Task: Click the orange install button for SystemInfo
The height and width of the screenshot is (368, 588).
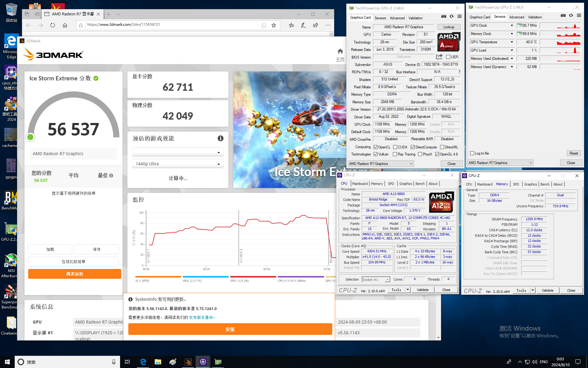Action: [x=230, y=329]
